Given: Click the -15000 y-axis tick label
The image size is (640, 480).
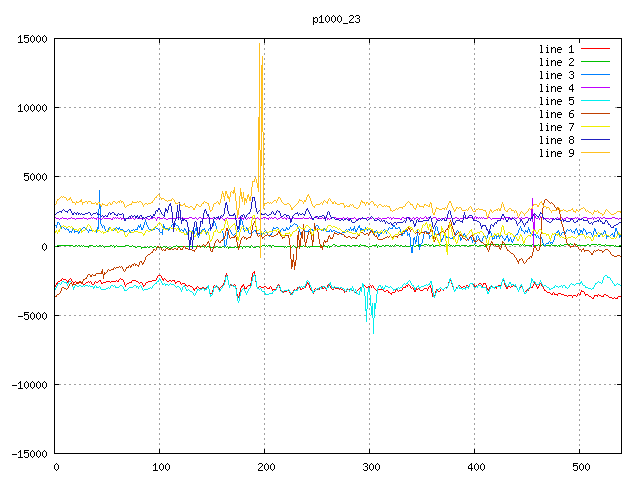Looking at the screenshot, I should [x=29, y=453].
